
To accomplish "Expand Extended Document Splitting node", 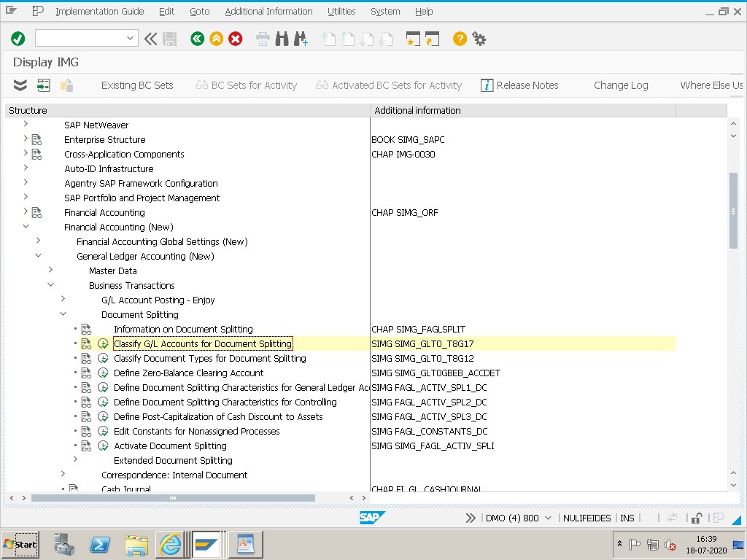I will click(x=75, y=459).
